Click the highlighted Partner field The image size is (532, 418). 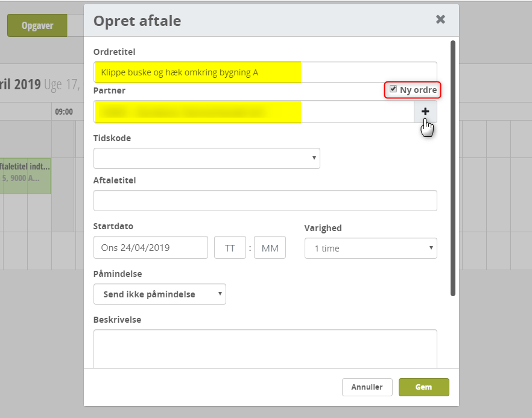[x=199, y=112]
